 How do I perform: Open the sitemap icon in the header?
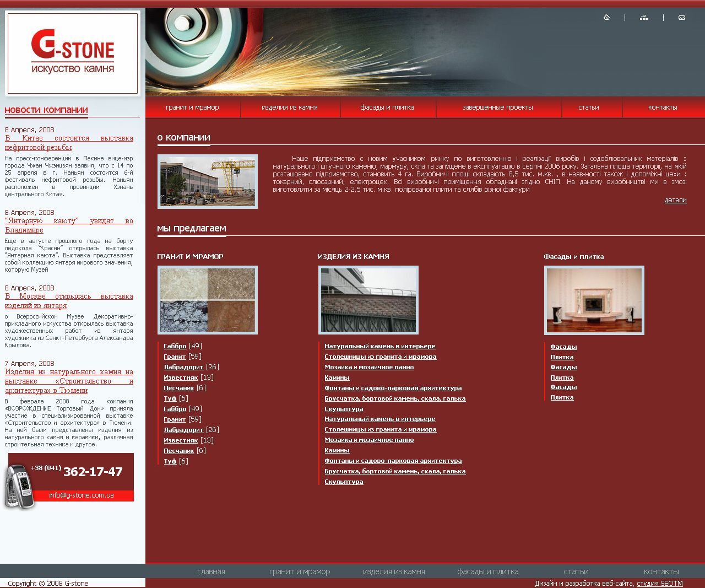(x=643, y=18)
